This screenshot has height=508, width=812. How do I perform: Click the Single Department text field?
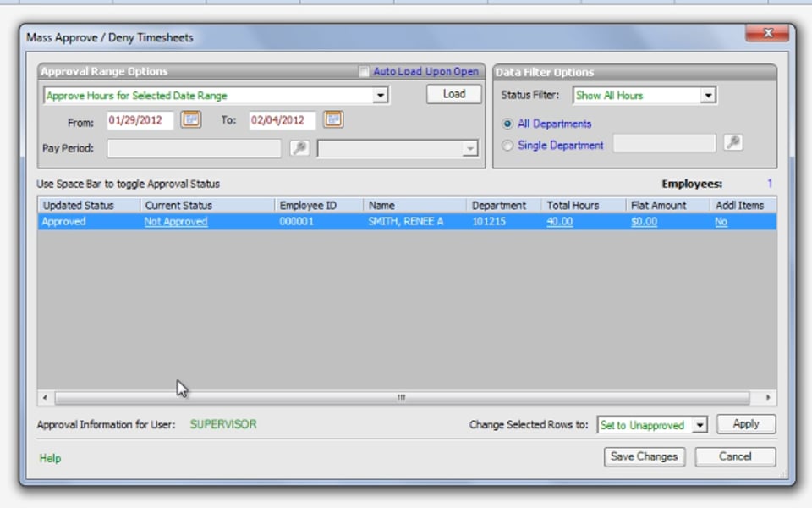[665, 143]
